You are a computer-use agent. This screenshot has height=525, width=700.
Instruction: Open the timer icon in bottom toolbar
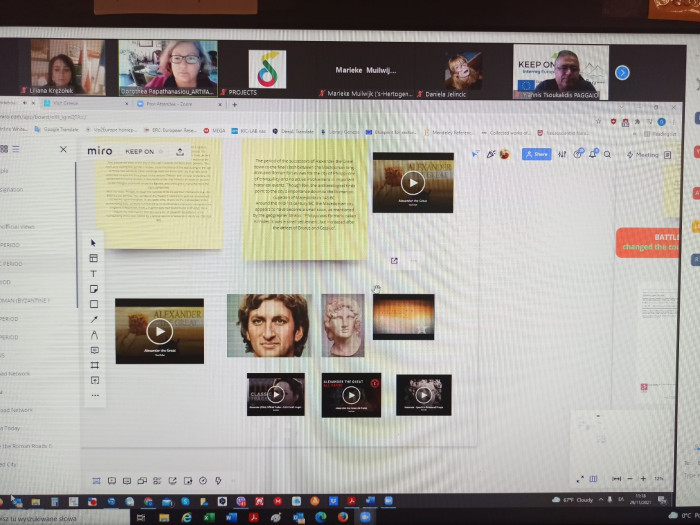click(203, 481)
